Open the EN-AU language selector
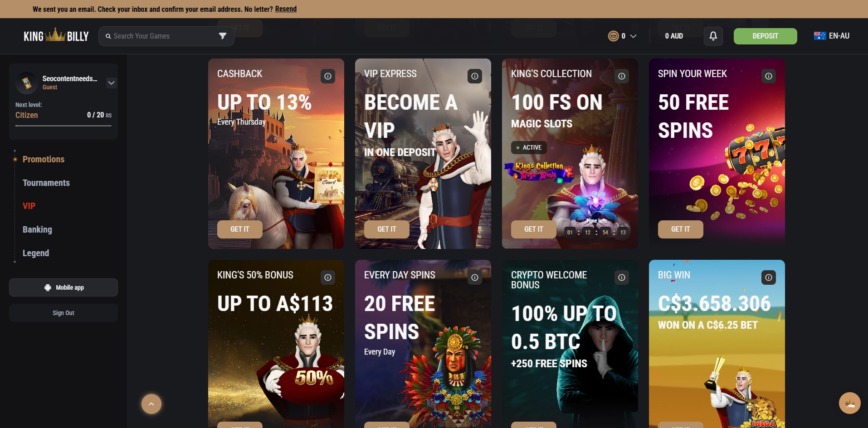The image size is (868, 428). (x=832, y=36)
